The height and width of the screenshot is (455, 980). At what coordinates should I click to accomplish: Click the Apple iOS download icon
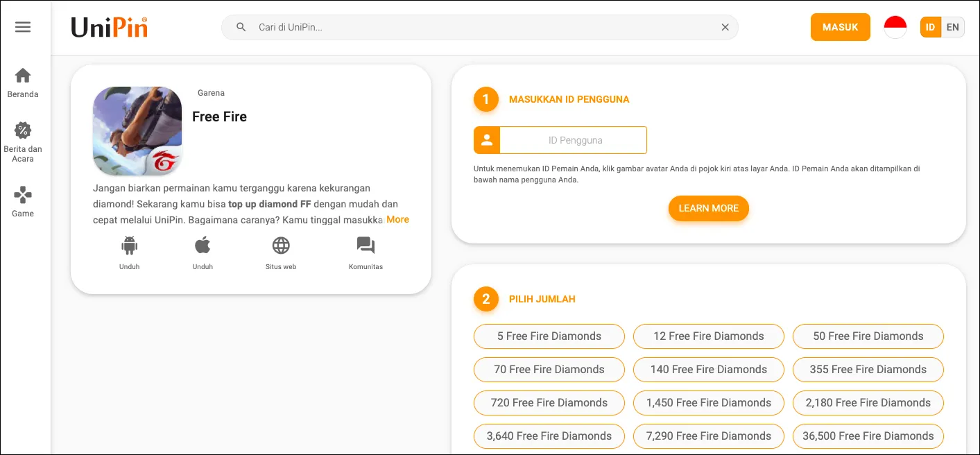tap(202, 245)
